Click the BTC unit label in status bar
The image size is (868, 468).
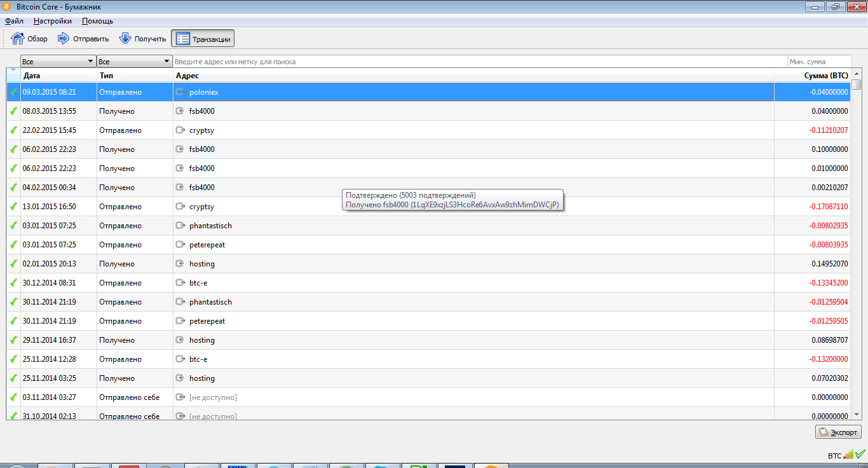[834, 456]
